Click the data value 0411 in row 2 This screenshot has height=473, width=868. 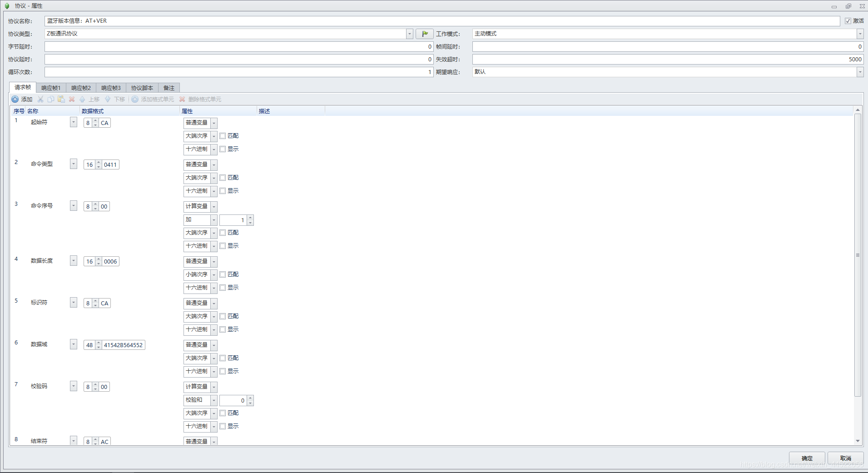110,164
